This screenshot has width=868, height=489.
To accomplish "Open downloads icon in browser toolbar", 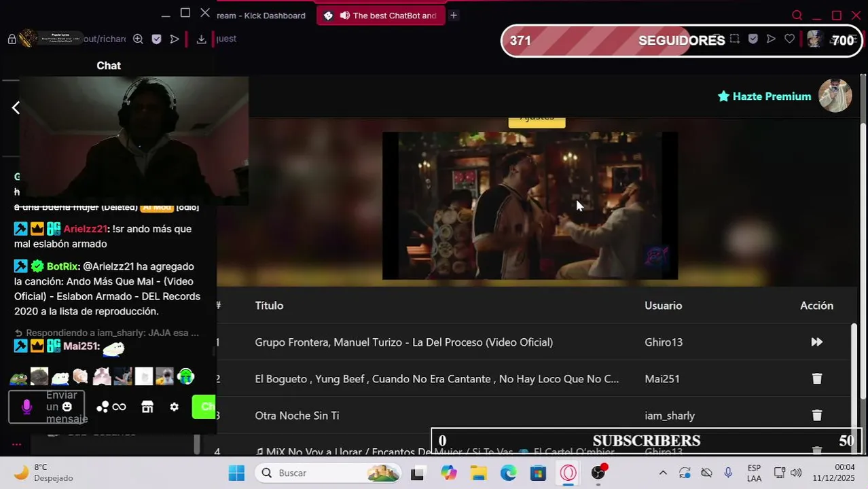I will [x=201, y=39].
